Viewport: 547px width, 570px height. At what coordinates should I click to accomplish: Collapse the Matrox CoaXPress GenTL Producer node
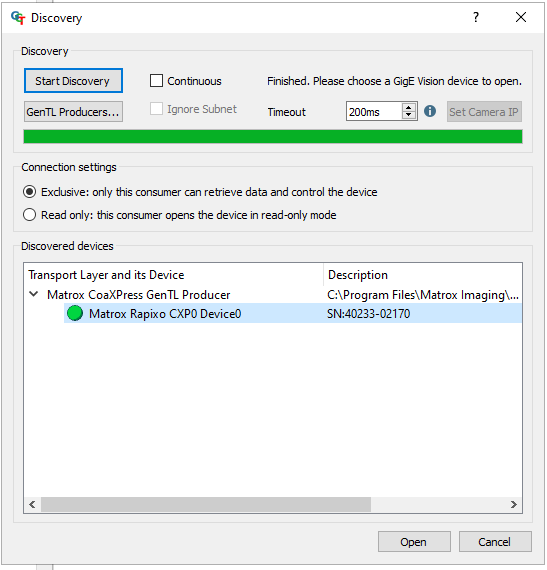34,294
